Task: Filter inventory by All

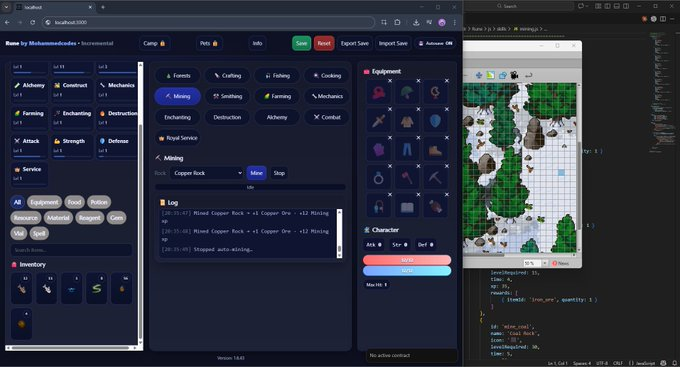Action: (17, 202)
